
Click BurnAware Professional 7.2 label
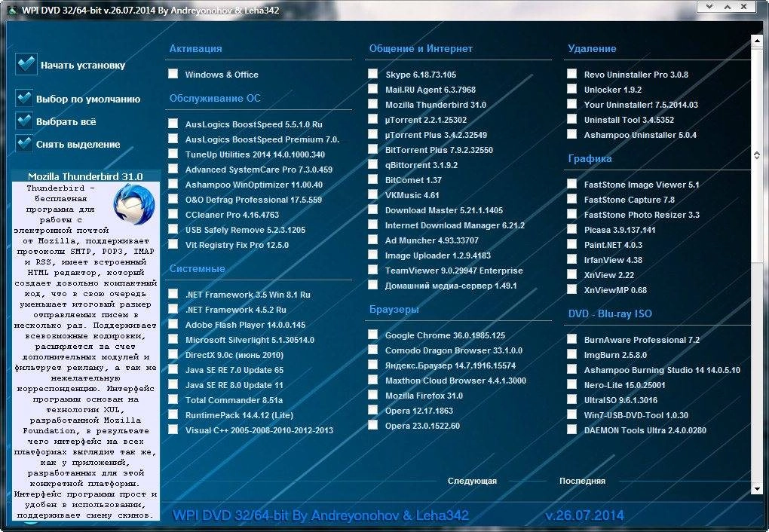point(642,341)
